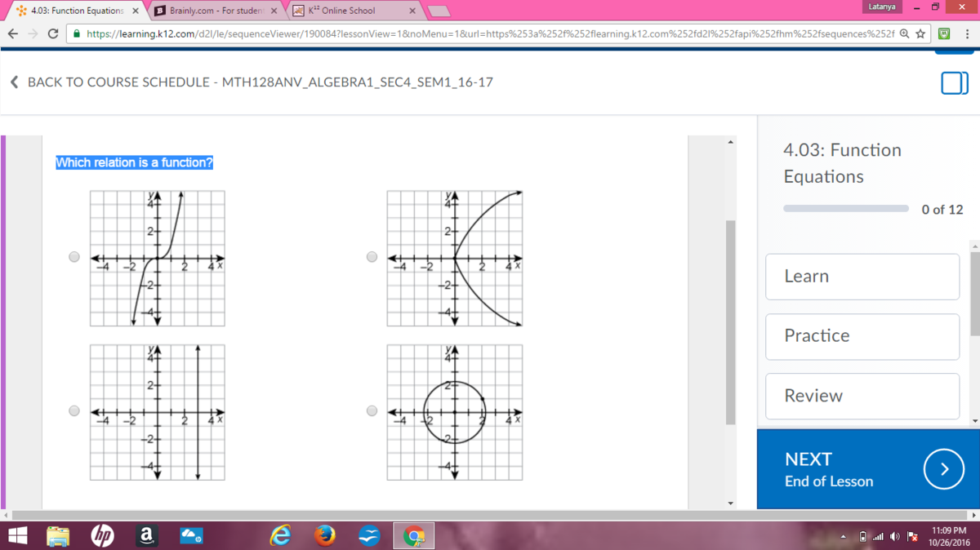Go back with the browser back arrow

point(12,33)
